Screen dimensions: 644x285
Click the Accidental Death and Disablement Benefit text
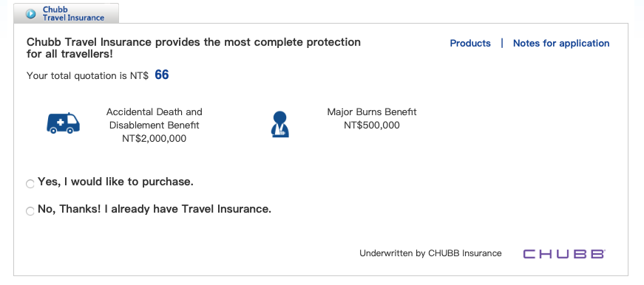(154, 119)
